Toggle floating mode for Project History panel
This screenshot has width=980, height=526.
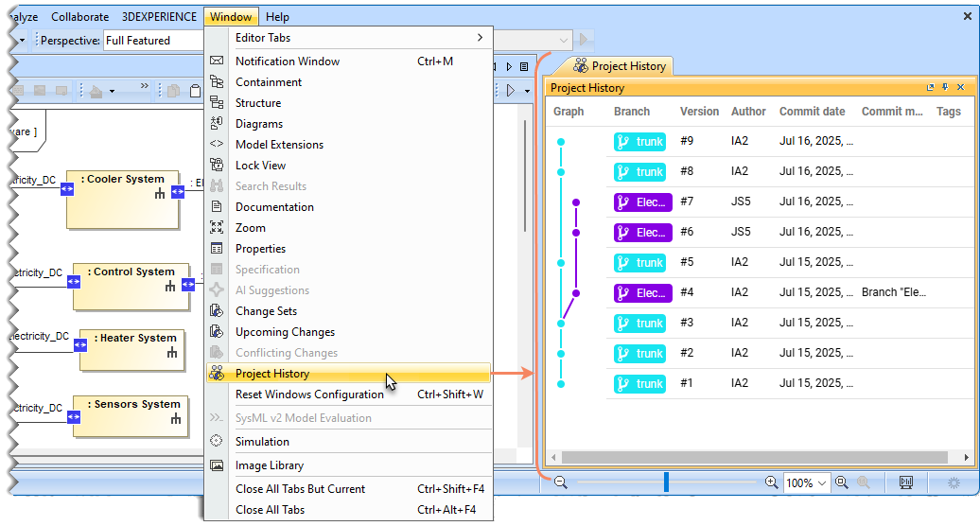(x=931, y=88)
